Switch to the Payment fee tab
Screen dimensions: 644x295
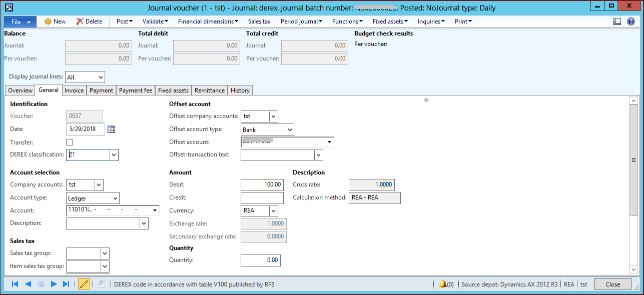click(136, 90)
